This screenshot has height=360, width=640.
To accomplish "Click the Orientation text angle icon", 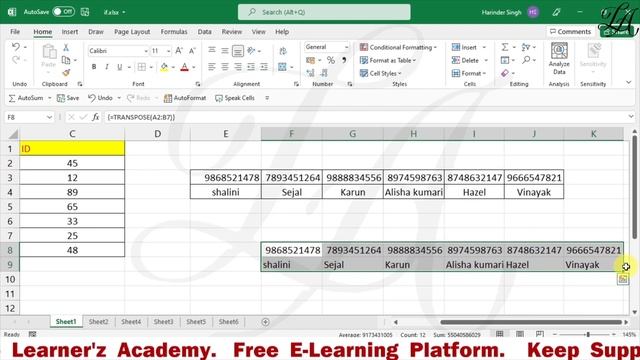I will coord(251,51).
